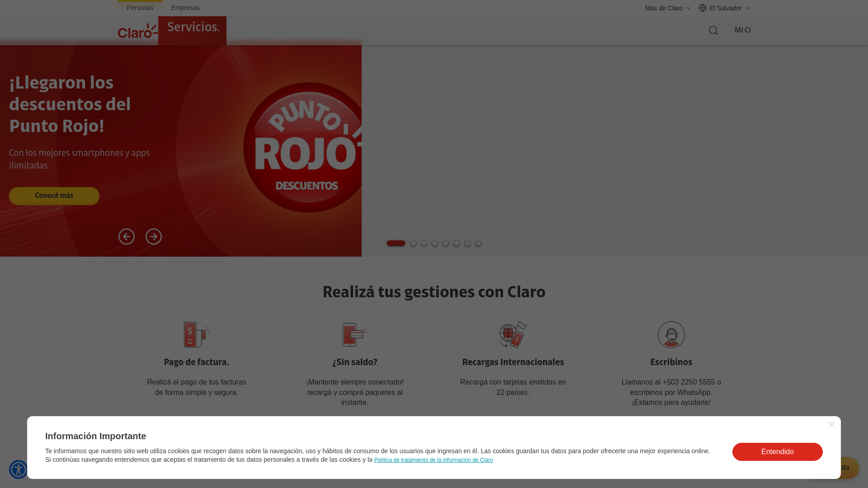Open the Escribinos heading
The height and width of the screenshot is (488, 868).
671,362
